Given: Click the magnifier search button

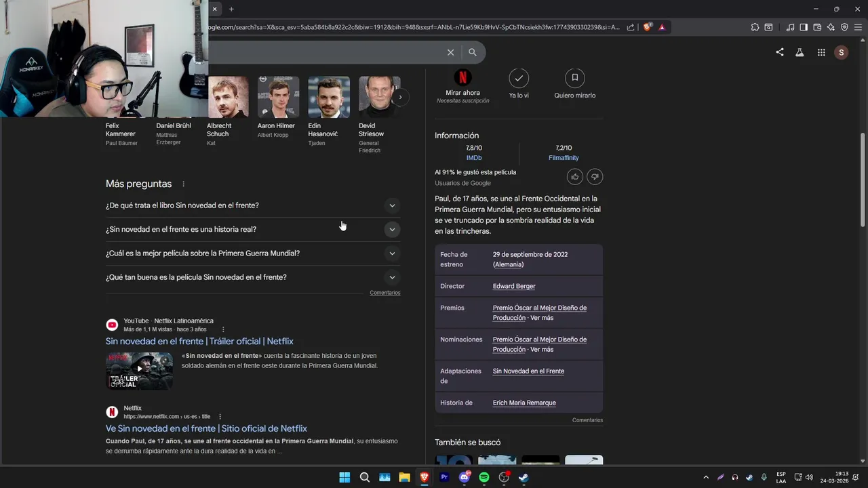Looking at the screenshot, I should (x=473, y=52).
